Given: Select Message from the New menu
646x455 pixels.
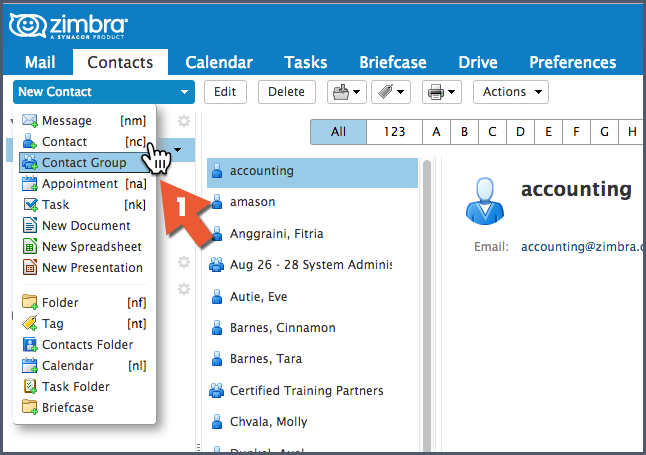Looking at the screenshot, I should click(x=84, y=120).
